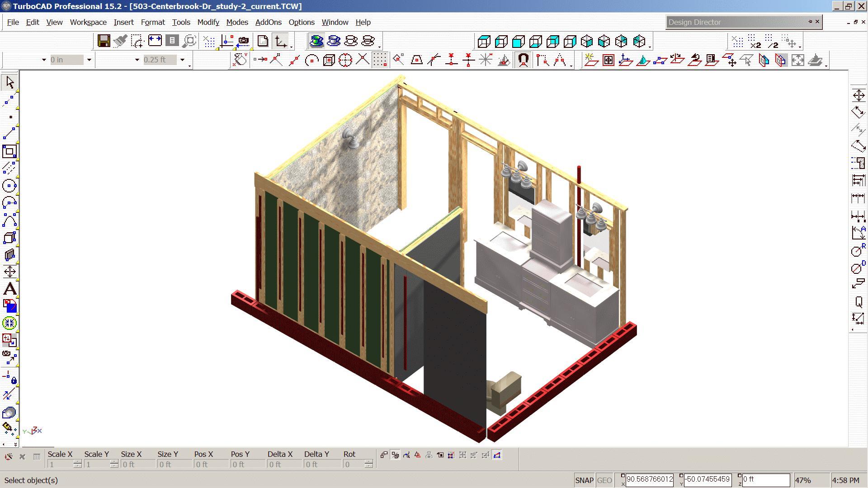Toggle the Middle Point snap icon
Image resolution: width=868 pixels, height=488 pixels.
point(294,60)
